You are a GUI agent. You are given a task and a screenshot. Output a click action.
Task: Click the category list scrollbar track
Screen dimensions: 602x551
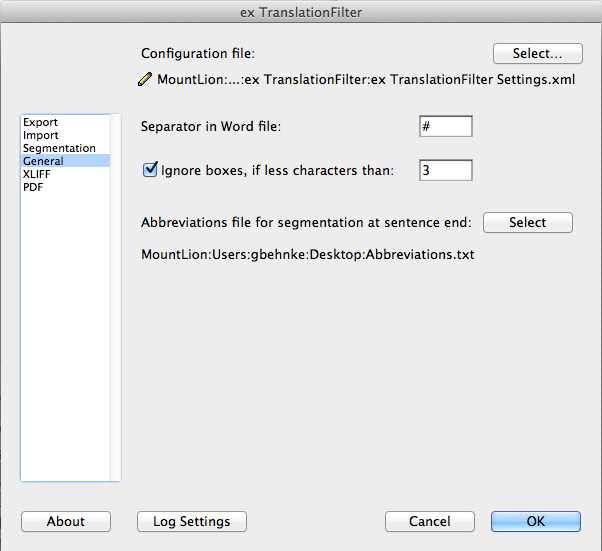coord(115,298)
